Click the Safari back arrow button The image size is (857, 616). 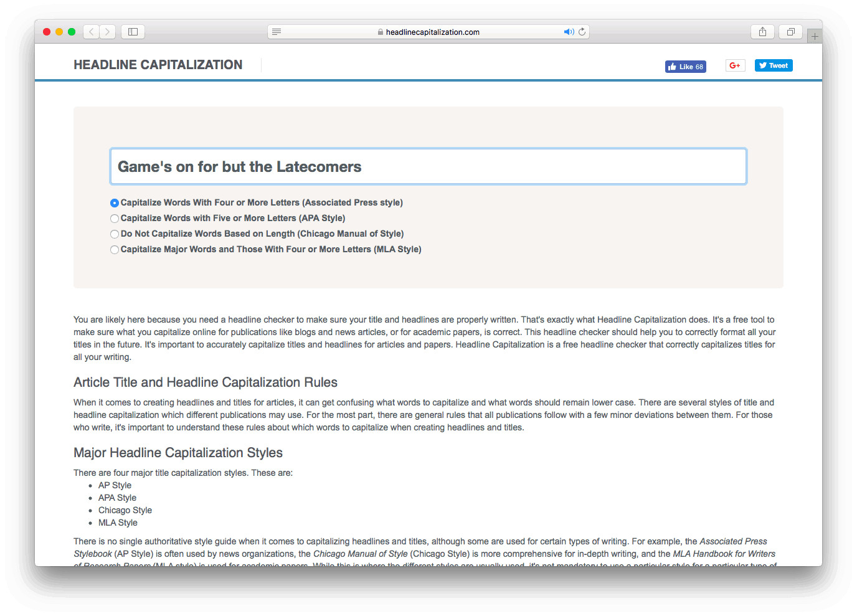(92, 32)
